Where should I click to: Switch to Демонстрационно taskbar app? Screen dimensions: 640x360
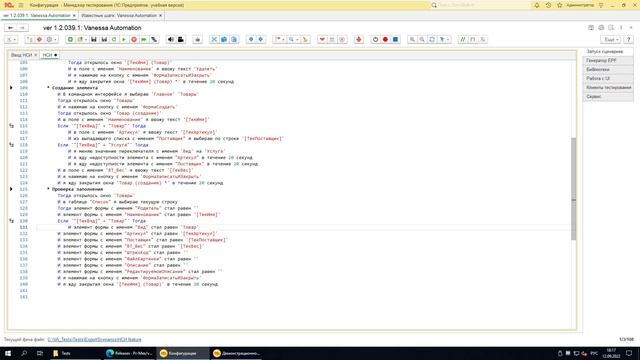(236, 353)
